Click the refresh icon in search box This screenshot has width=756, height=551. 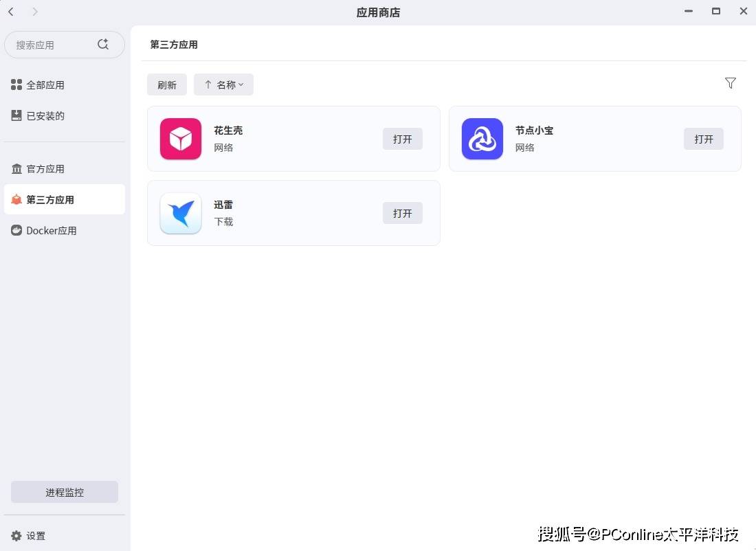pos(103,45)
